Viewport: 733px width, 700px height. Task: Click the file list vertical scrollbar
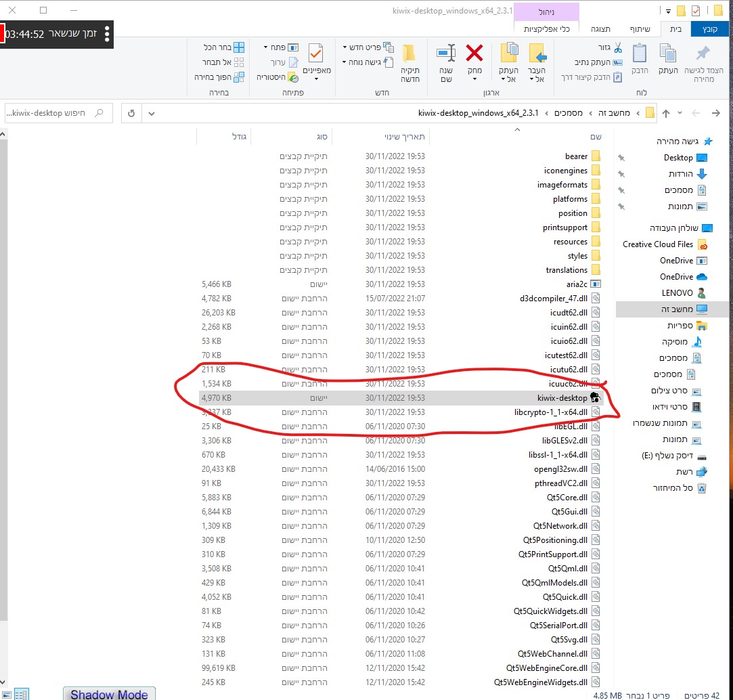point(3,378)
